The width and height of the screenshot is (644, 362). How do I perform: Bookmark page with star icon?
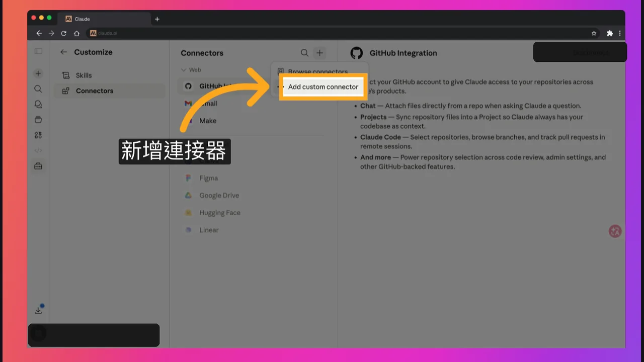point(594,33)
